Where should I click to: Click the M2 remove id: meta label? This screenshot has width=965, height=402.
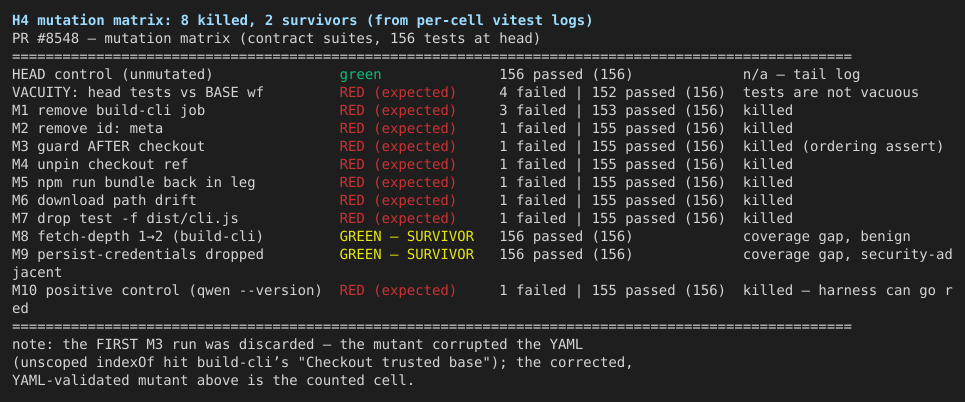(87, 129)
